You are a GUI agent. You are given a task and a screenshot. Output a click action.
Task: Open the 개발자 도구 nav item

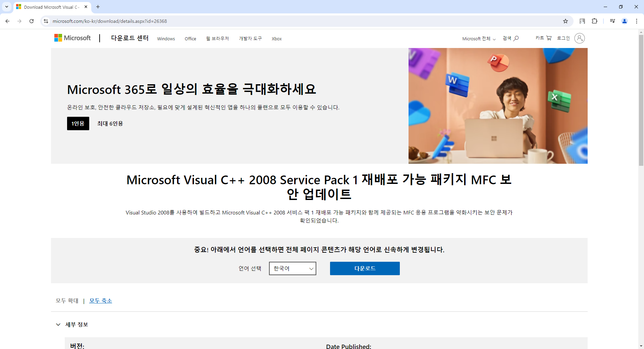(x=250, y=39)
